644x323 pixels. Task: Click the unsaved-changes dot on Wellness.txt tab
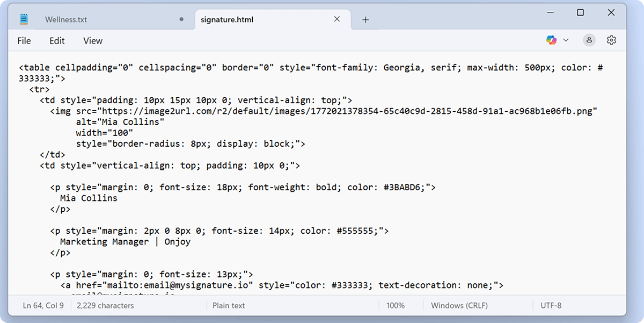click(x=181, y=18)
